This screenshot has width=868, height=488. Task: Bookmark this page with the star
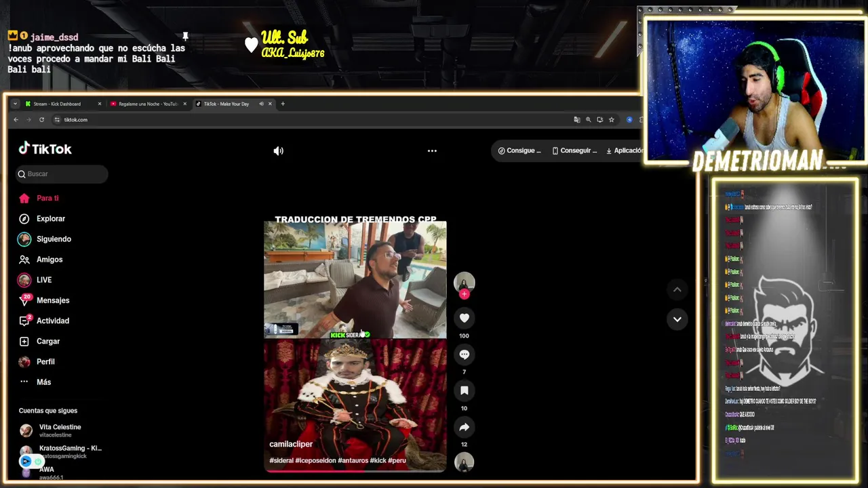click(x=611, y=119)
